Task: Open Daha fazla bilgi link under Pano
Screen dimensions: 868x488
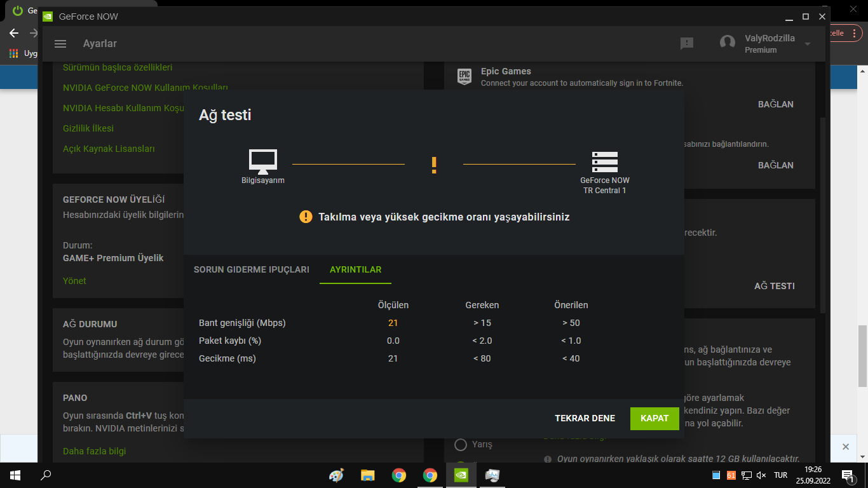Action: 94,451
